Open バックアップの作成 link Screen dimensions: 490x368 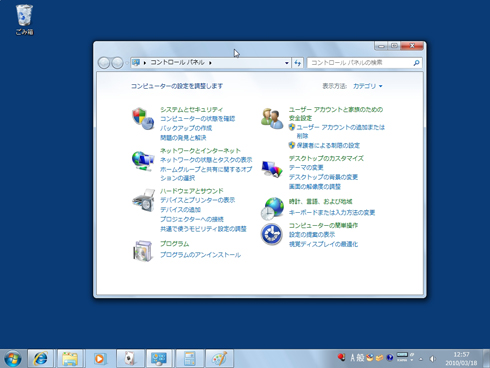pos(186,128)
